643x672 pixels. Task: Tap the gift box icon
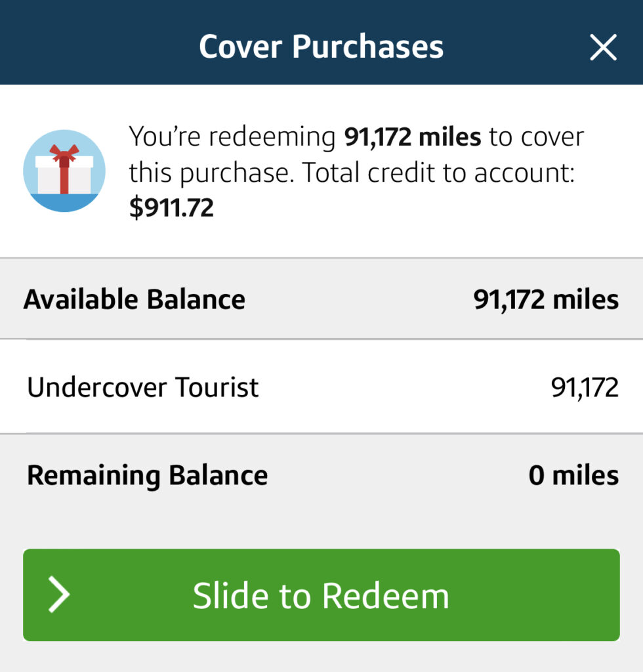64,170
